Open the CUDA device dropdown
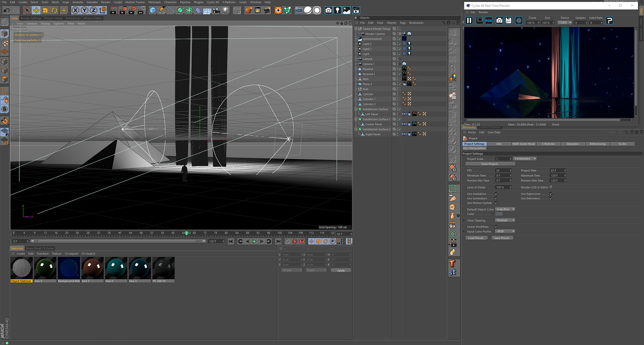644x345 pixels. tap(565, 23)
